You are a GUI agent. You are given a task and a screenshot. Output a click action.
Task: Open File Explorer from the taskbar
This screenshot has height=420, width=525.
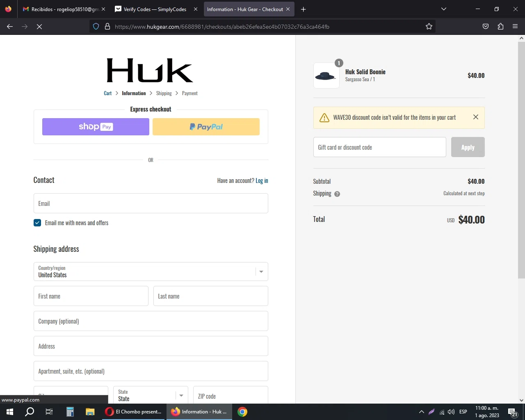90,412
